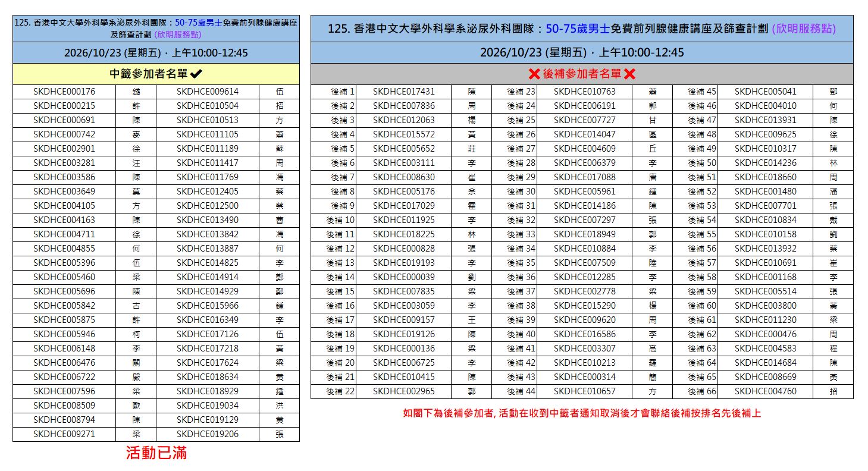Click the red footnote starting 如閣下為後補參加者
Screen dimensions: 868x471
582,413
